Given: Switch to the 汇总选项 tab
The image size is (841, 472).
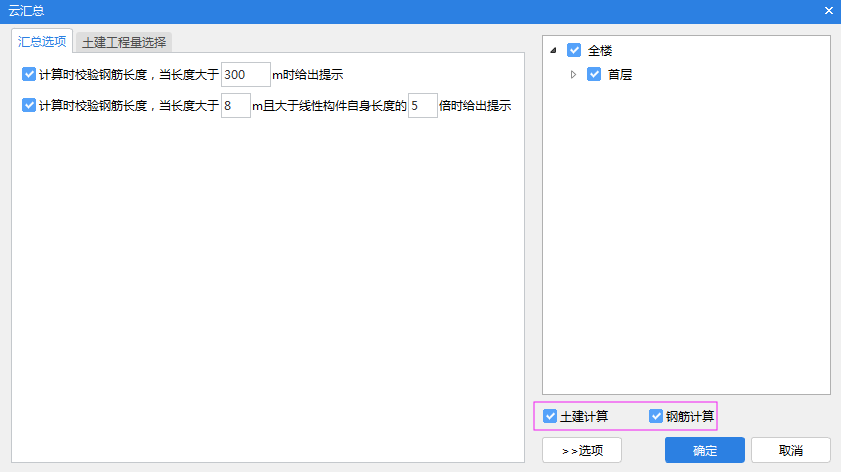Looking at the screenshot, I should click(42, 41).
